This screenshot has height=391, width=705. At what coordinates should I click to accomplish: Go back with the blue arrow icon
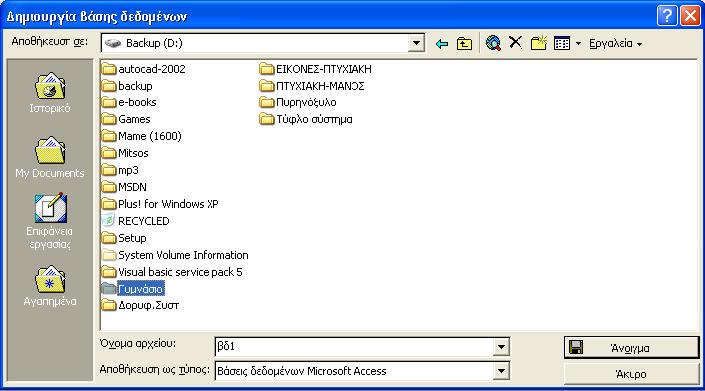point(442,44)
